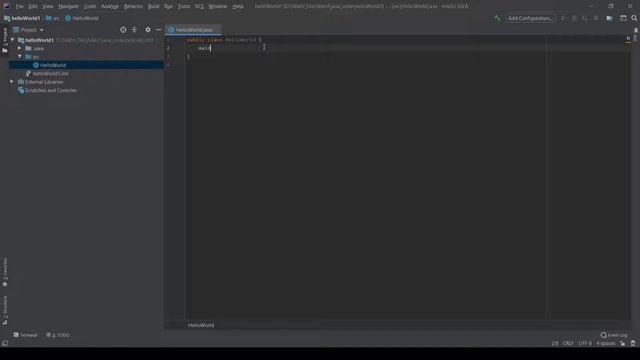This screenshot has width=640, height=360.
Task: Toggle the read-only lock icon in status bar
Action: (622, 343)
